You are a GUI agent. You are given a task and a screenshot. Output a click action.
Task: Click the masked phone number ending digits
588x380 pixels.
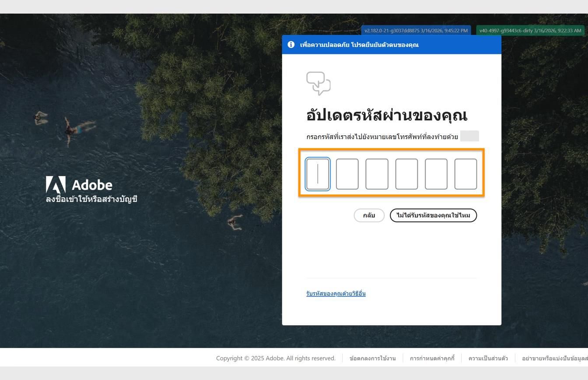tap(470, 136)
